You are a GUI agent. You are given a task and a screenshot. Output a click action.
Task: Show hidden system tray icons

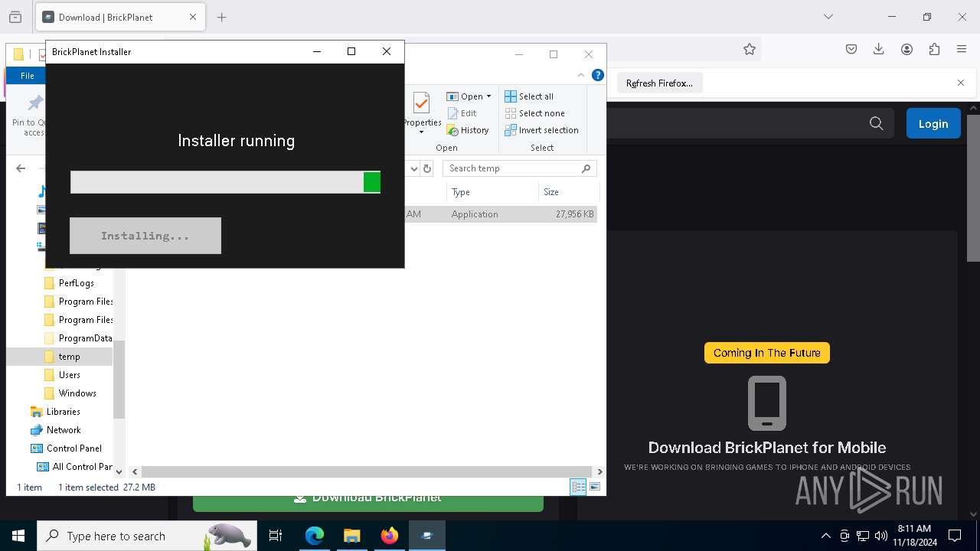(825, 536)
